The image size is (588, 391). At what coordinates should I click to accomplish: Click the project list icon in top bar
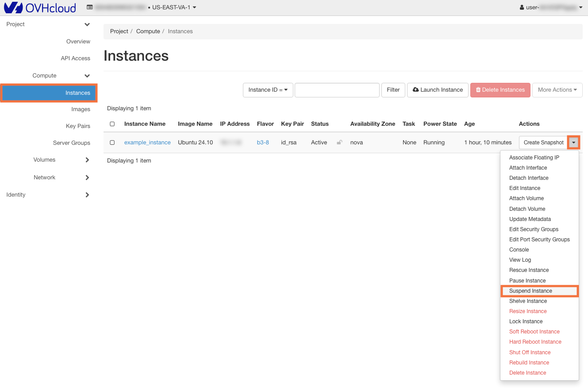click(90, 8)
